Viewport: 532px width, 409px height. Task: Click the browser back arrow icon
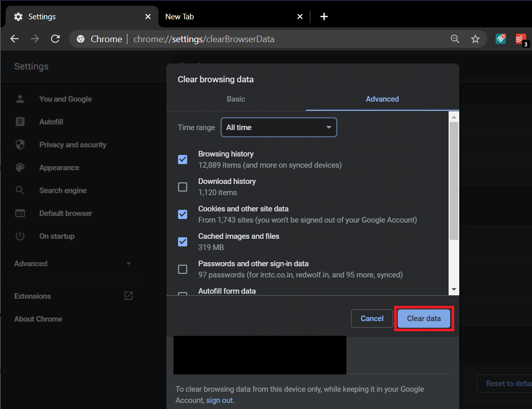14,39
